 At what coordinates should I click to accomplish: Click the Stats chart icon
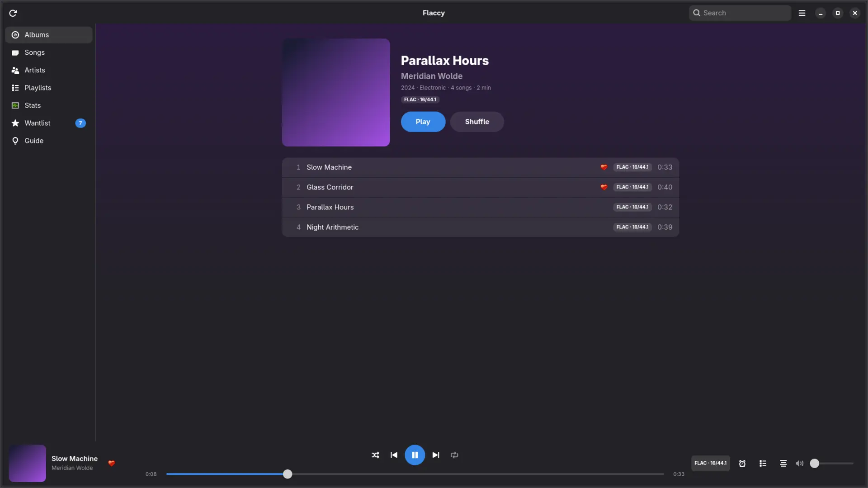coord(15,105)
